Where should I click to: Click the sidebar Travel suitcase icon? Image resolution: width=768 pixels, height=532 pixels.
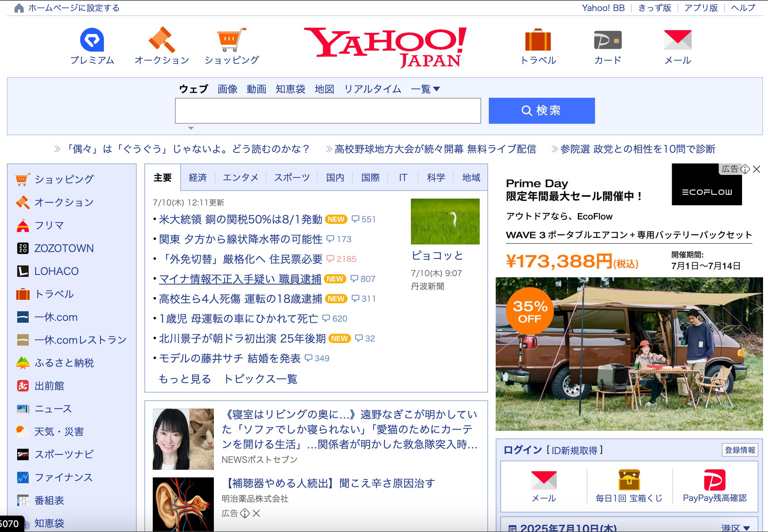pos(23,294)
